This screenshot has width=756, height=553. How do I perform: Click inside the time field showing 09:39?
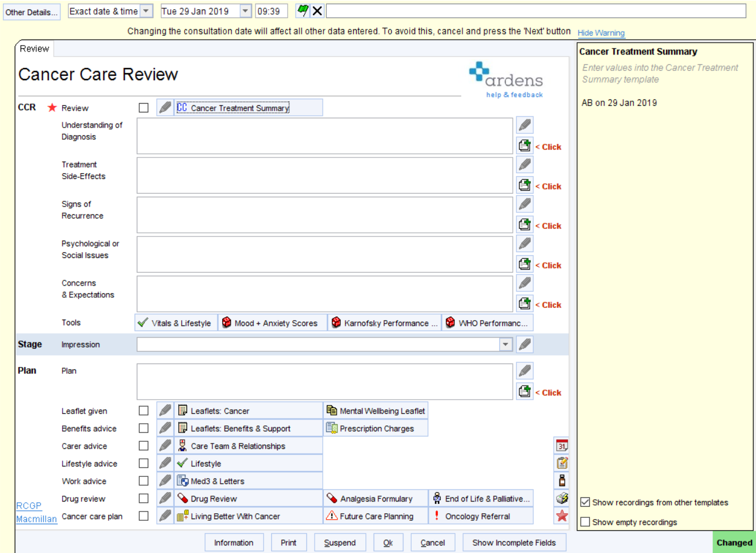coord(271,10)
